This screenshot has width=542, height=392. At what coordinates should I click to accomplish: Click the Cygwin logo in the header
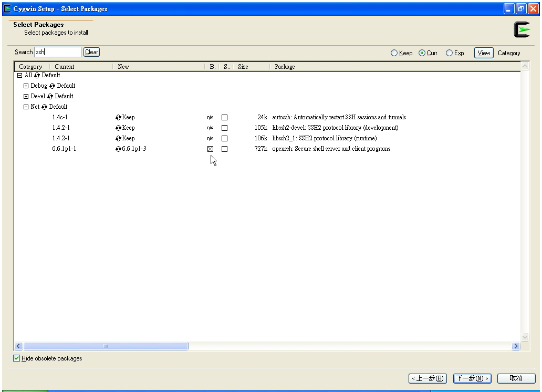click(522, 30)
